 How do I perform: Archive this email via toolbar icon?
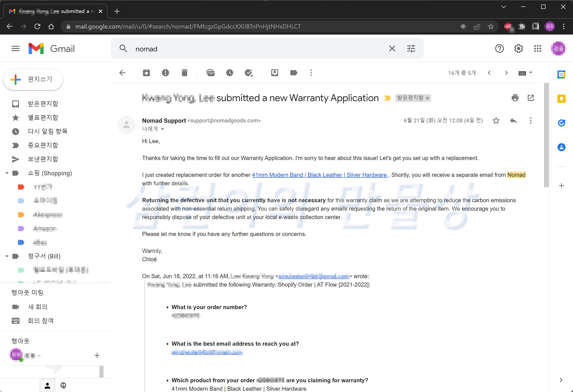tap(146, 73)
